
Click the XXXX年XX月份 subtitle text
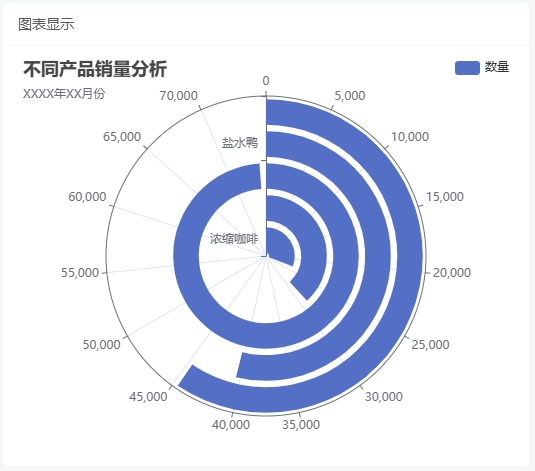tap(64, 94)
